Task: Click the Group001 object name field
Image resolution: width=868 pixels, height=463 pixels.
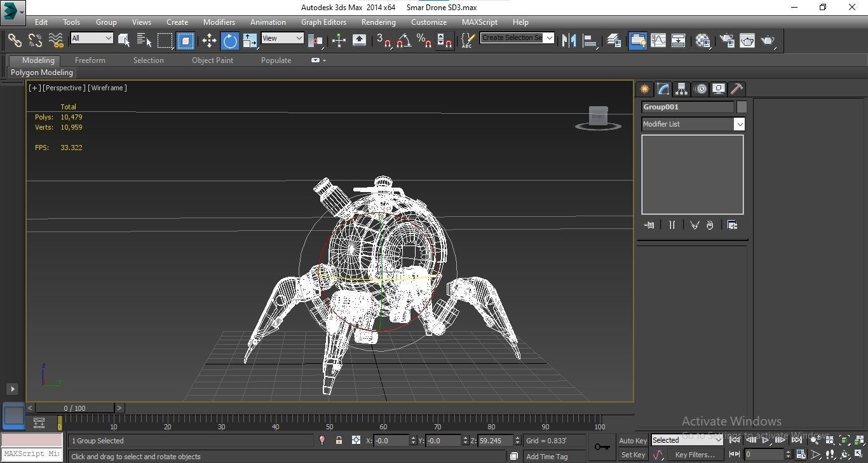Action: 688,107
